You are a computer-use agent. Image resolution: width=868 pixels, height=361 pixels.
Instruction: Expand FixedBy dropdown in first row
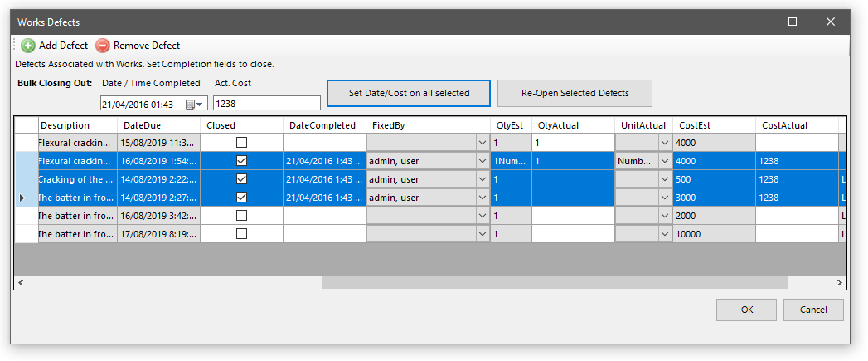(x=482, y=143)
